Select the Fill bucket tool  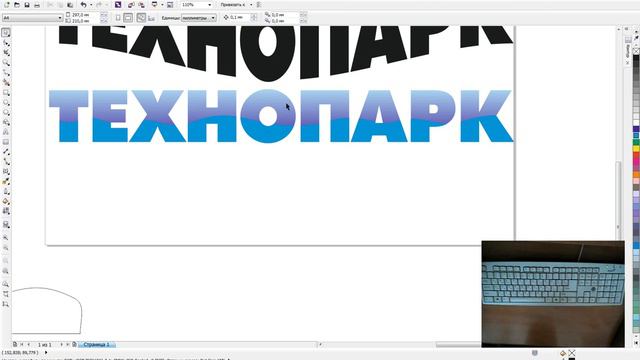point(6,201)
